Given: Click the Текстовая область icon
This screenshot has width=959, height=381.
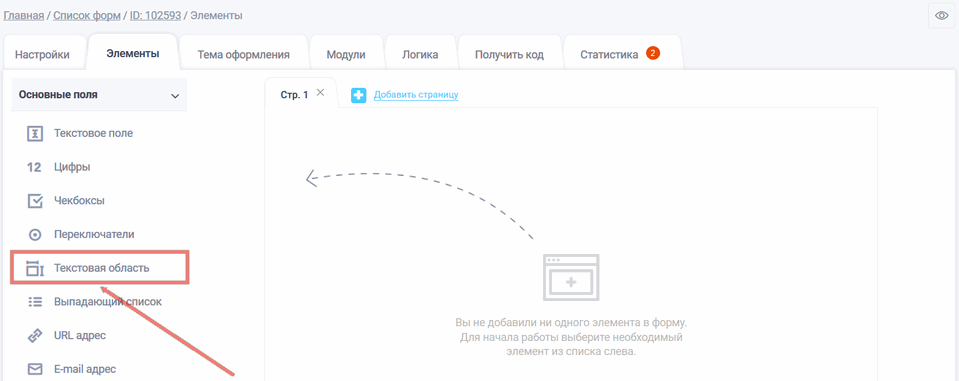Looking at the screenshot, I should 35,268.
